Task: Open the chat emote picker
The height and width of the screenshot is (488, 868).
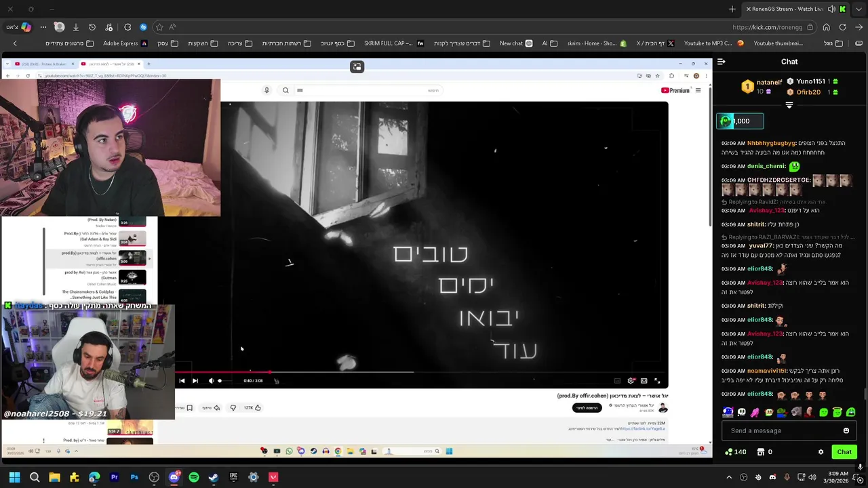Action: point(846,430)
